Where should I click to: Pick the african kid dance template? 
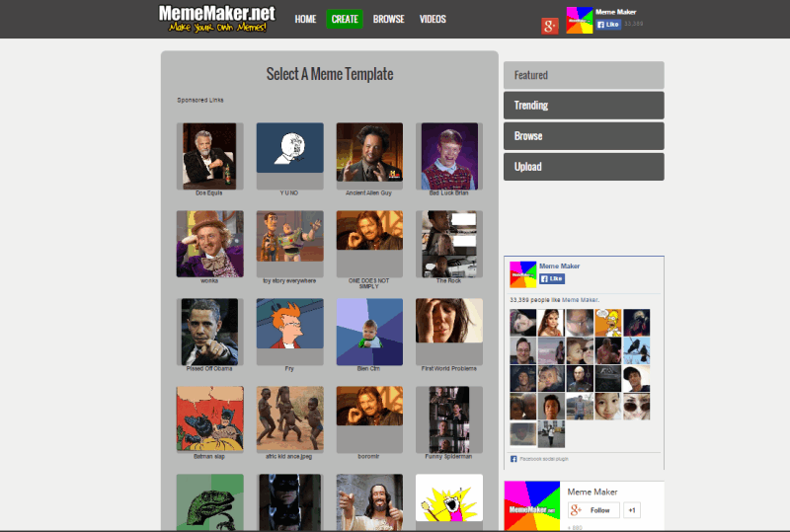[289, 419]
